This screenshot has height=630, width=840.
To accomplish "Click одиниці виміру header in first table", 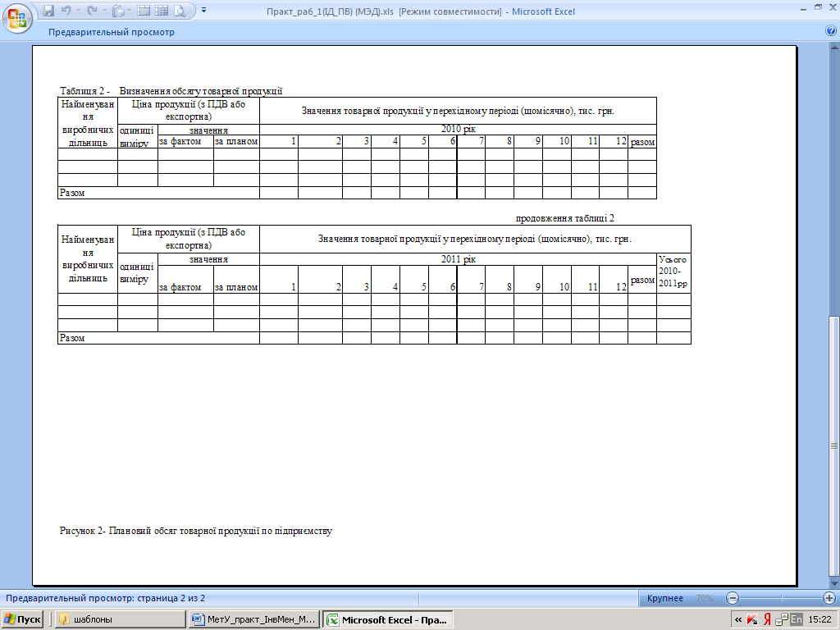I will click(137, 137).
